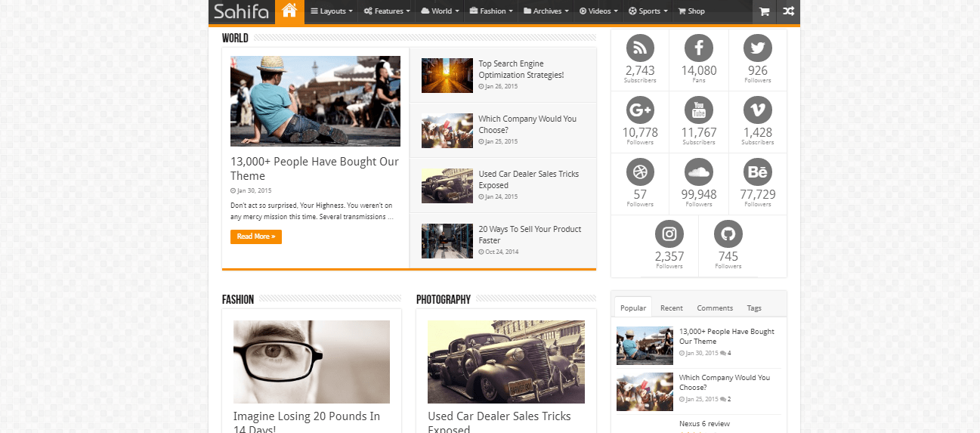Image resolution: width=980 pixels, height=433 pixels.
Task: Click the PHOTOGRAPHY section heading
Action: (x=444, y=300)
